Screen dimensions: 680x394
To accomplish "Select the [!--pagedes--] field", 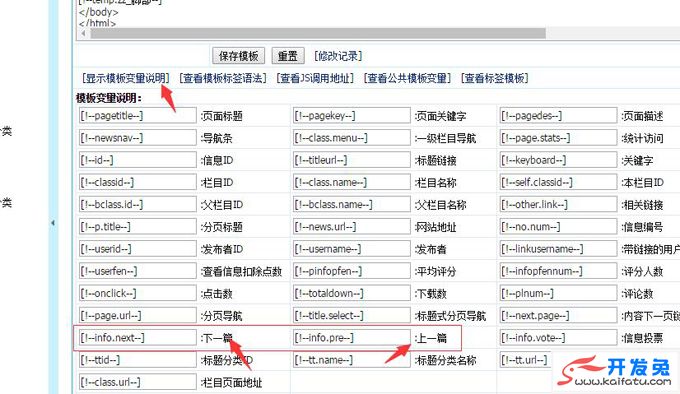I will pyautogui.click(x=558, y=116).
